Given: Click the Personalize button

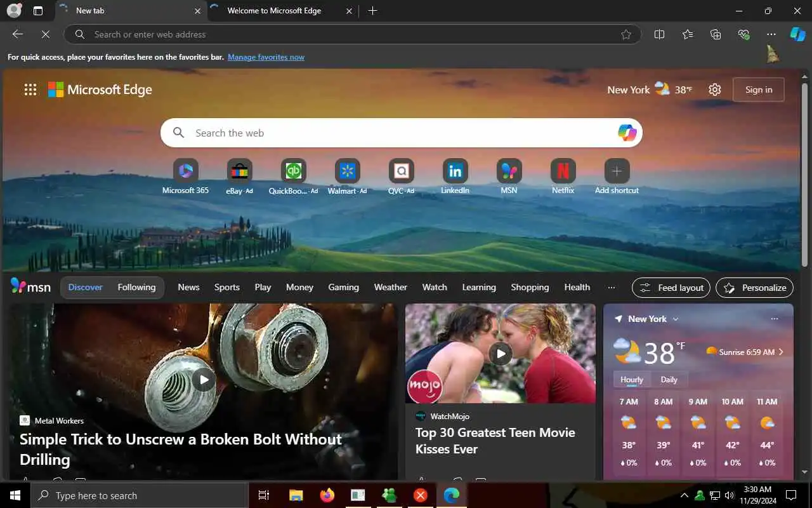Looking at the screenshot, I should click(x=754, y=288).
